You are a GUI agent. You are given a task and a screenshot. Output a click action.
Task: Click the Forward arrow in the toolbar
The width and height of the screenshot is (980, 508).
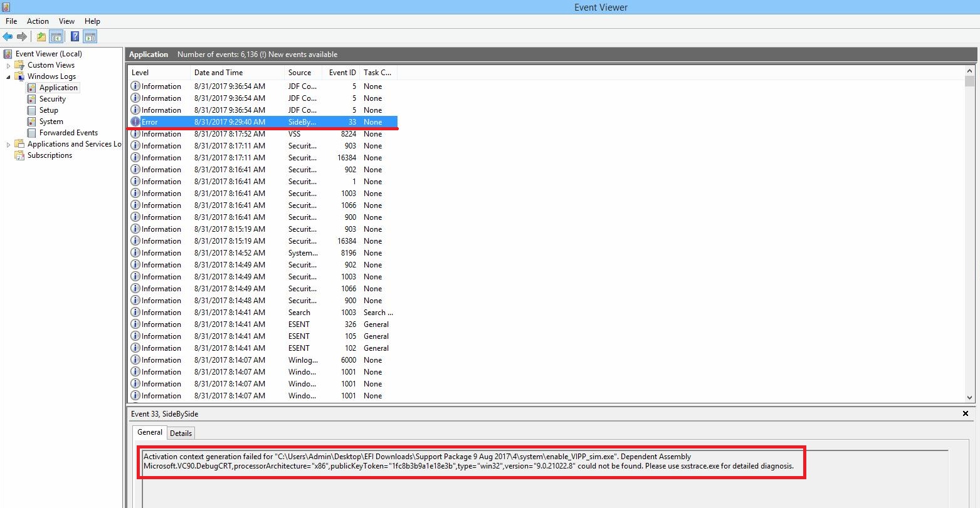click(22, 37)
